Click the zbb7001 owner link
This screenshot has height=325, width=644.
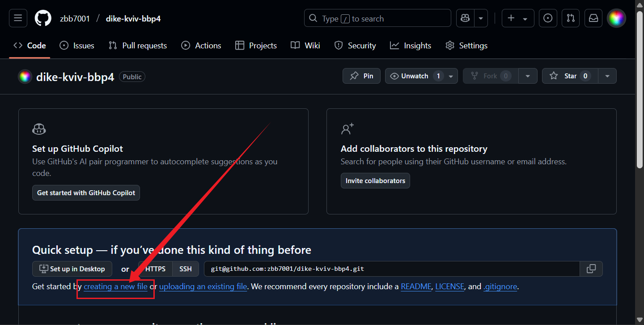click(75, 19)
